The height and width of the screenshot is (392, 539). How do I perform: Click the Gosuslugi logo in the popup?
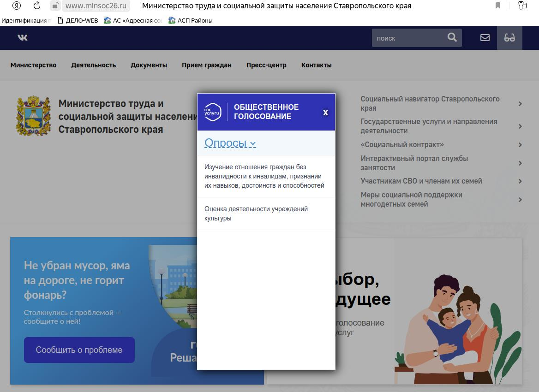213,112
